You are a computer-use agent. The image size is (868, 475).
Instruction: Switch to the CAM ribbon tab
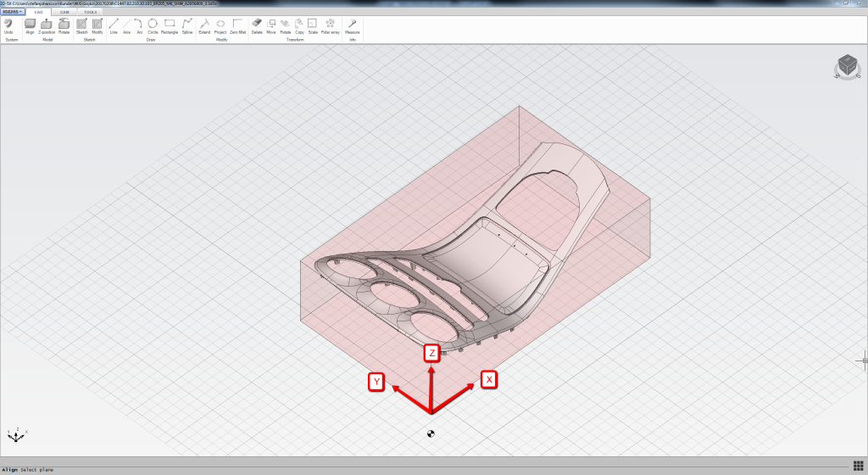[x=64, y=12]
